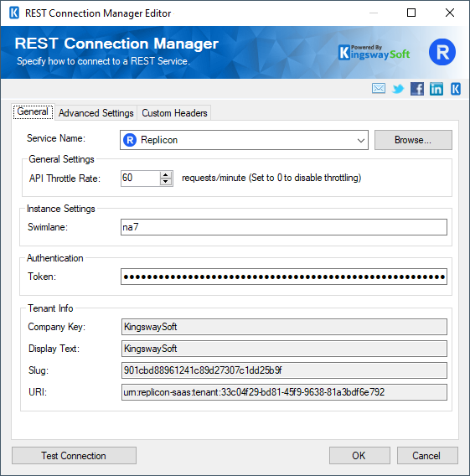Image resolution: width=470 pixels, height=476 pixels.
Task: Click the Swimlane input field
Action: (x=284, y=227)
